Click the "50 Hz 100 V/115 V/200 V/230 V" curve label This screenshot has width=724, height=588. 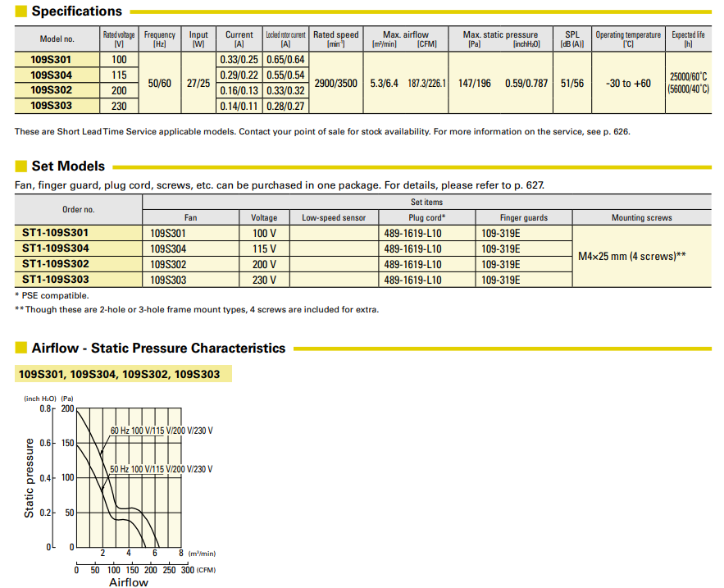tap(162, 469)
